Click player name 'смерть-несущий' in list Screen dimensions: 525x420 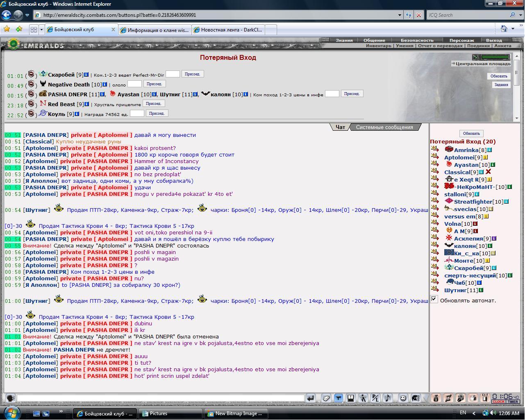470,275
